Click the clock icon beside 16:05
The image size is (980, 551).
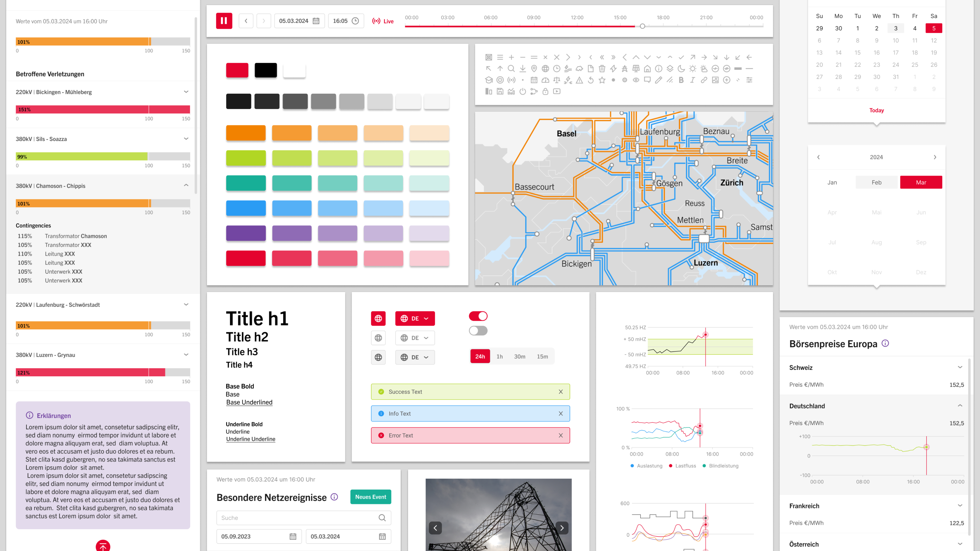tap(355, 21)
